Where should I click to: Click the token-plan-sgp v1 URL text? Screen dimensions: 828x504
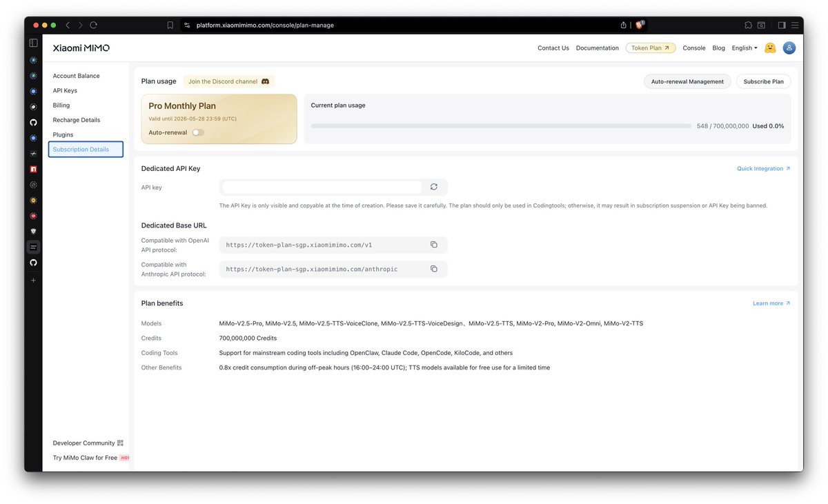pos(299,245)
